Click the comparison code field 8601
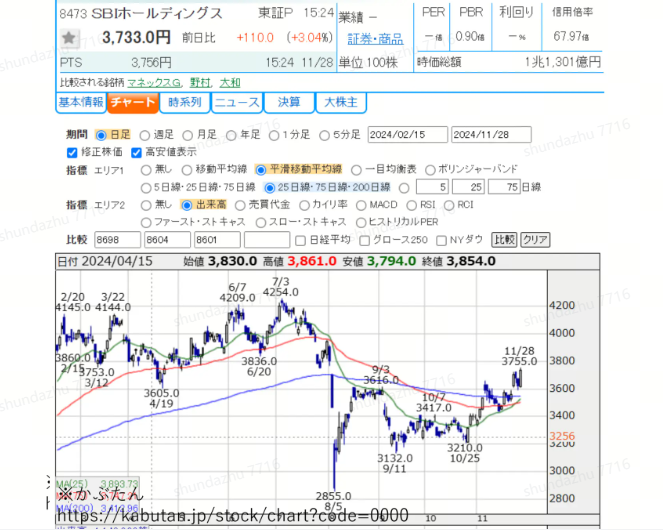This screenshot has height=530, width=663. point(217,240)
